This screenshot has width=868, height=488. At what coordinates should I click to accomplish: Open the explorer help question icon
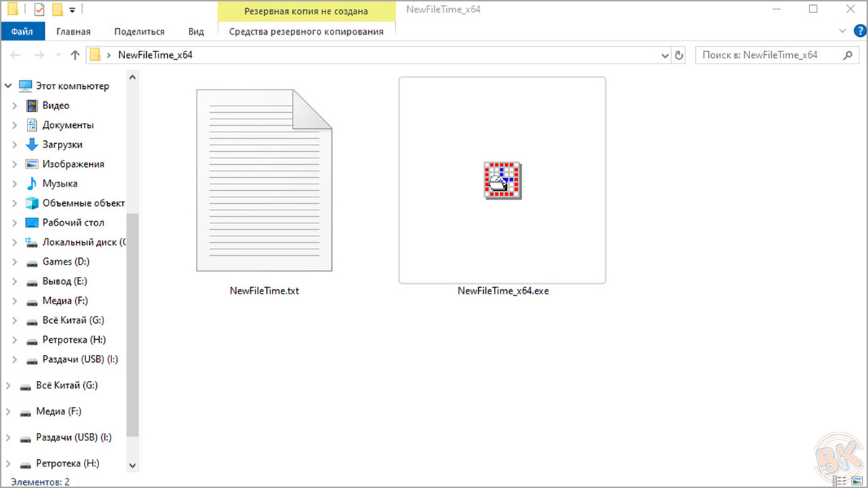pyautogui.click(x=859, y=31)
